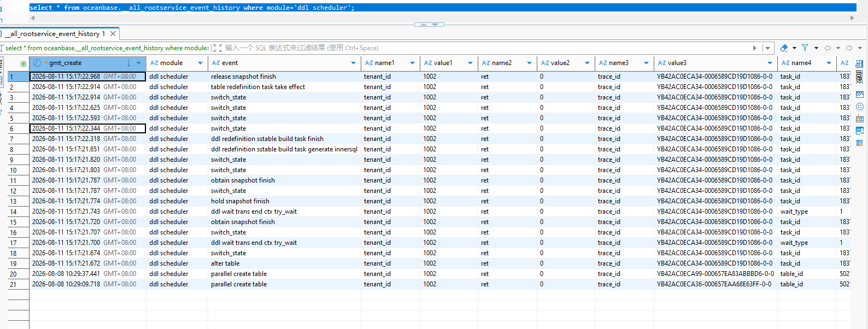
Task: Click the green executed query text bar
Action: [107, 48]
